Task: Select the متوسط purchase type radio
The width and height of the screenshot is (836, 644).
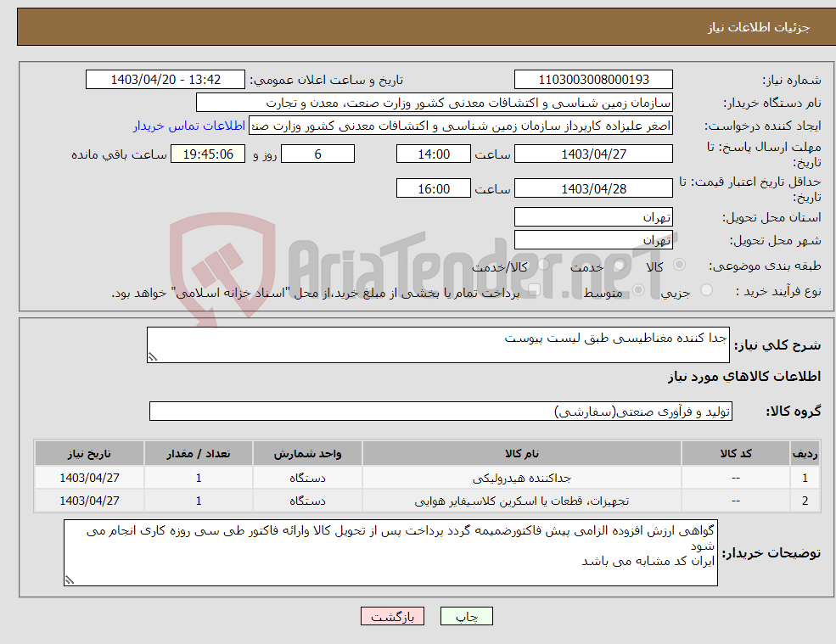Action: pos(638,290)
